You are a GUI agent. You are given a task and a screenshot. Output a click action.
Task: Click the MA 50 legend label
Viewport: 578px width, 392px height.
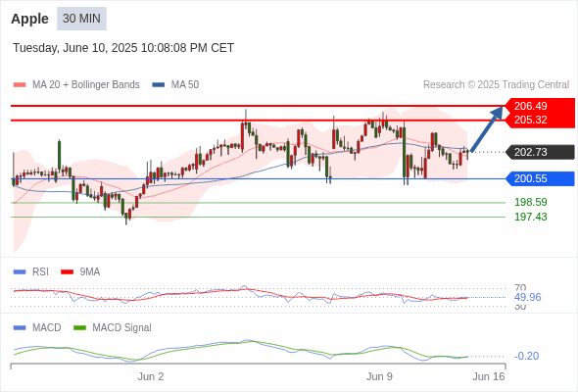[185, 85]
